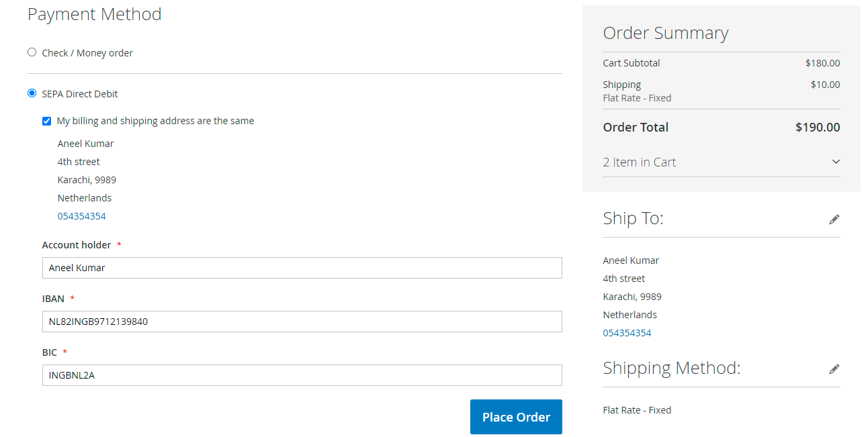Click the "Check / Money order" label text

coord(87,53)
